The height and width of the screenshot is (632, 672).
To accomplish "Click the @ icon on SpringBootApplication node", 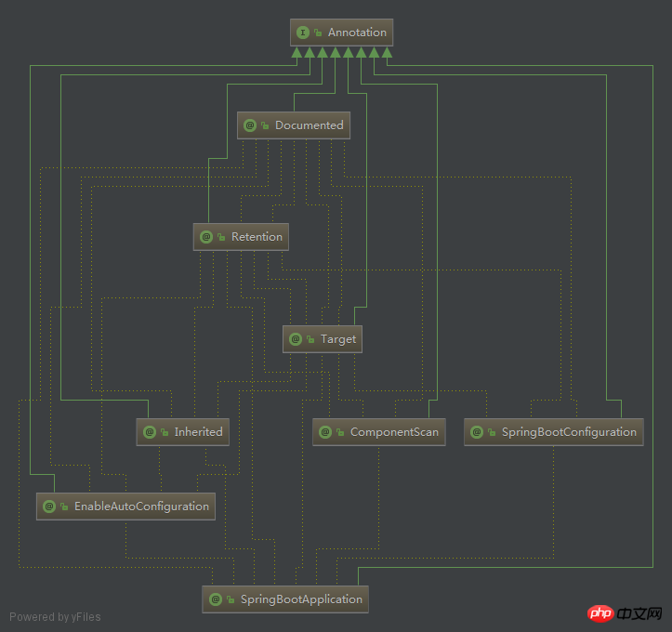I will 215,599.
